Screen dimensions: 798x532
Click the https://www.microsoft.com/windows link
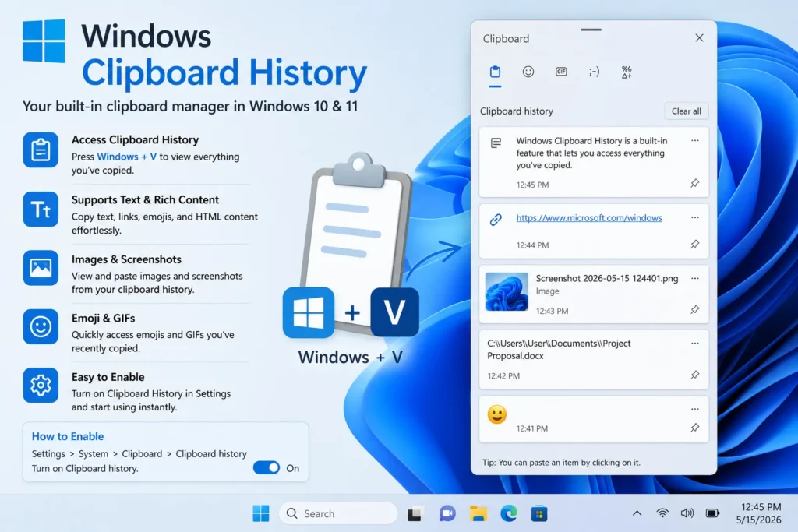point(589,217)
